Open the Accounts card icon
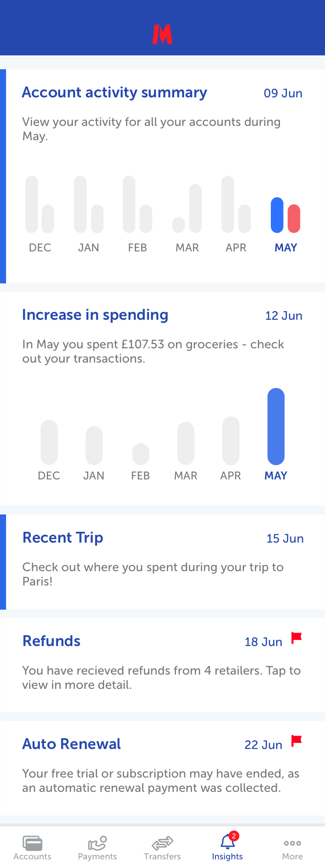Viewport: 325px width, 868px height. pos(32,843)
